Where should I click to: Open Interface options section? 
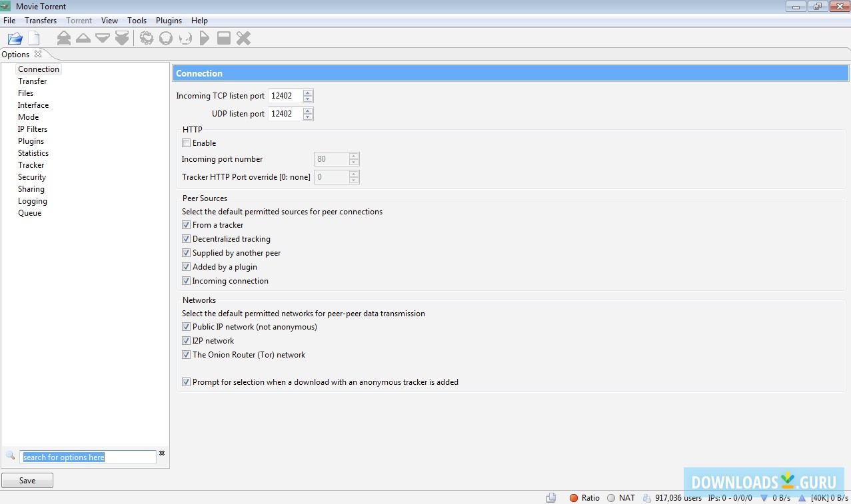pyautogui.click(x=33, y=105)
